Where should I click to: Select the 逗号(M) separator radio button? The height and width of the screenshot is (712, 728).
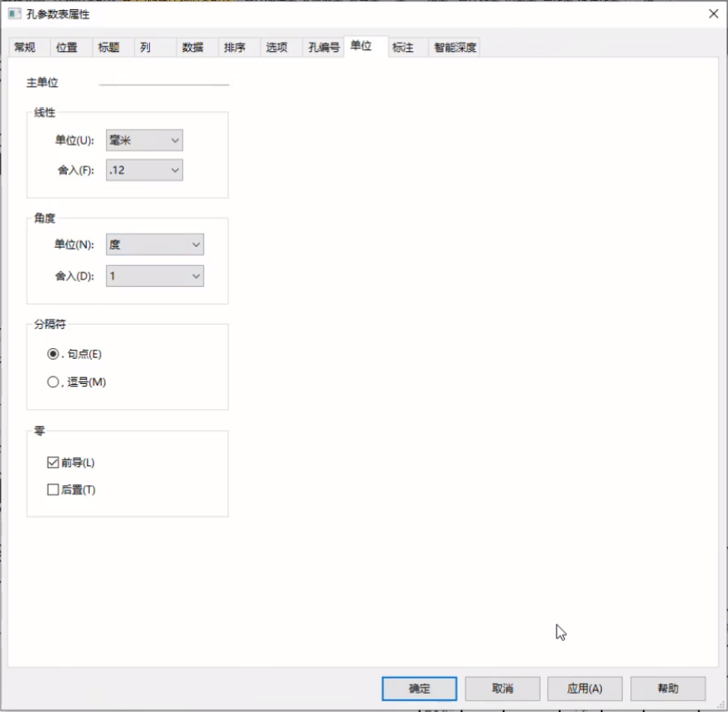(53, 382)
